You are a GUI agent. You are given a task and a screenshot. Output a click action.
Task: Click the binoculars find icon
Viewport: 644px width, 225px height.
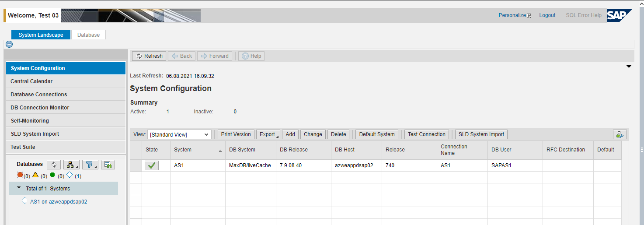pos(108,165)
